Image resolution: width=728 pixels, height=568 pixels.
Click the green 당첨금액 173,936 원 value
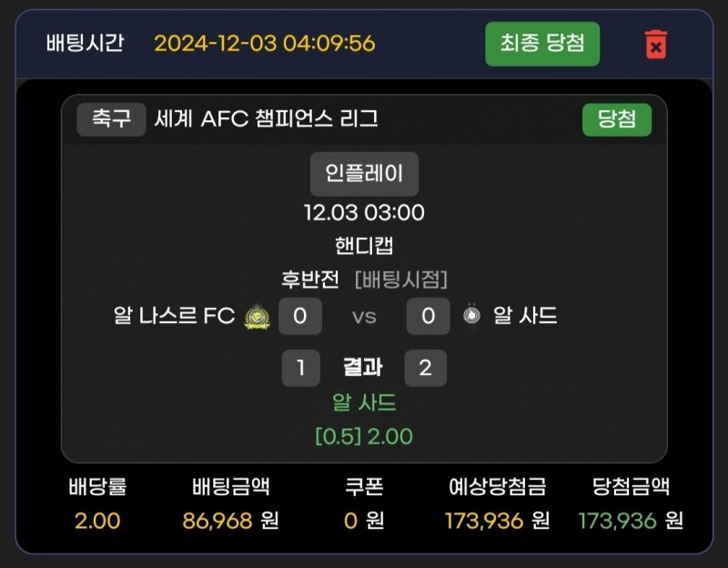pyautogui.click(x=630, y=521)
